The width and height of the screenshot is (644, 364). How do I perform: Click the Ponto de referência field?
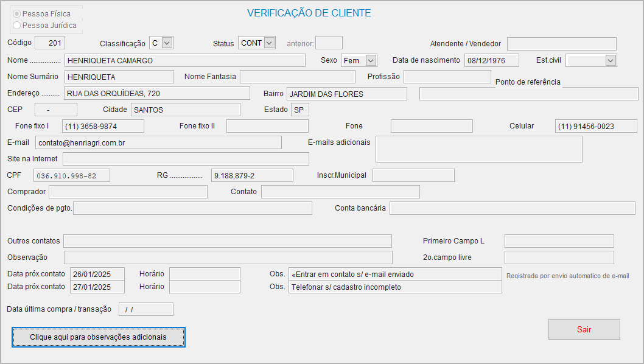tap(528, 94)
